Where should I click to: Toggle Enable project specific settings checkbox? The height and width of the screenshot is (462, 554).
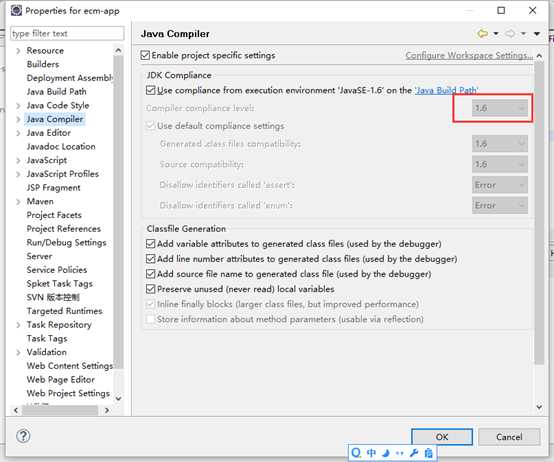tap(145, 55)
